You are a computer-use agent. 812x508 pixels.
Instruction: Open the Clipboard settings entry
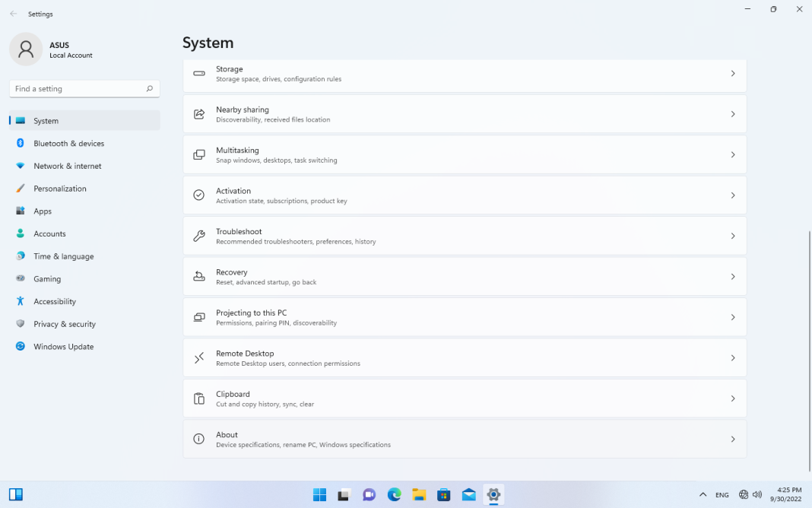tap(464, 398)
